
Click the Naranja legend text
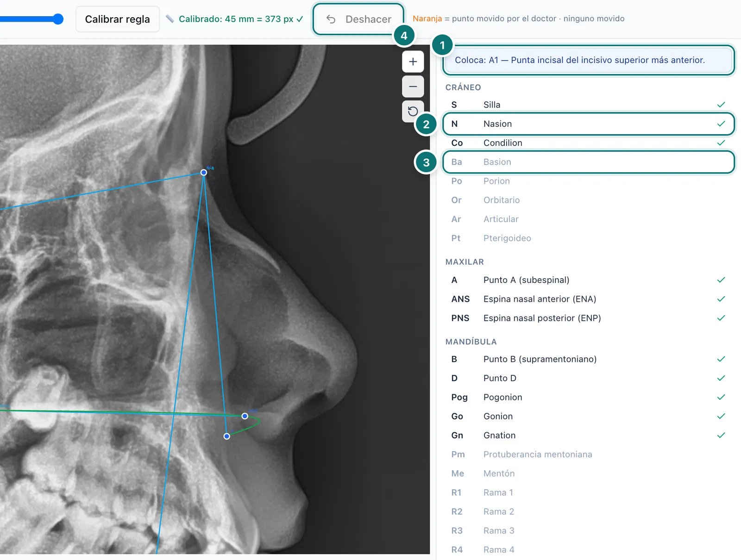tap(427, 19)
